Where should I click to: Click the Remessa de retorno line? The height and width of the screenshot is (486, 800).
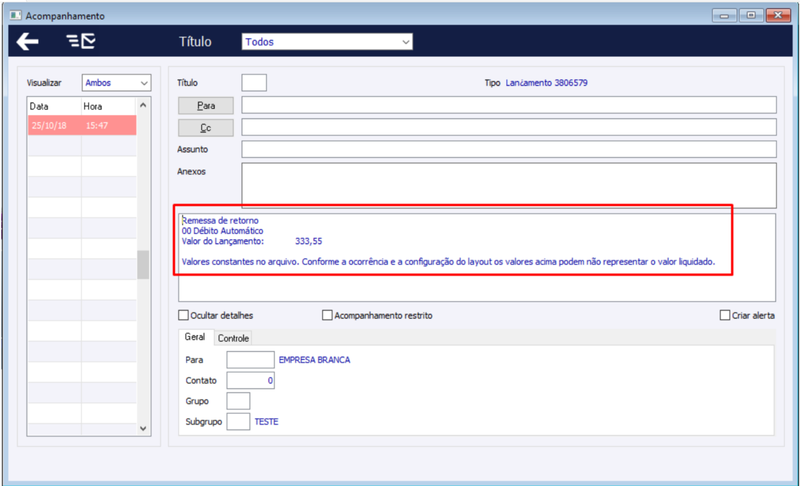tap(220, 220)
